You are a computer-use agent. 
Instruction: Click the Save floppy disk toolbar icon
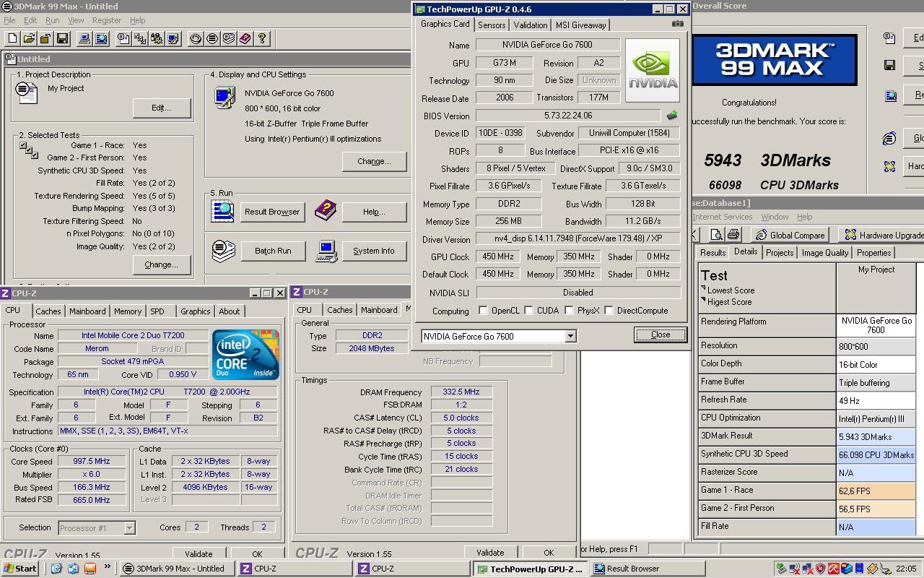(62, 38)
